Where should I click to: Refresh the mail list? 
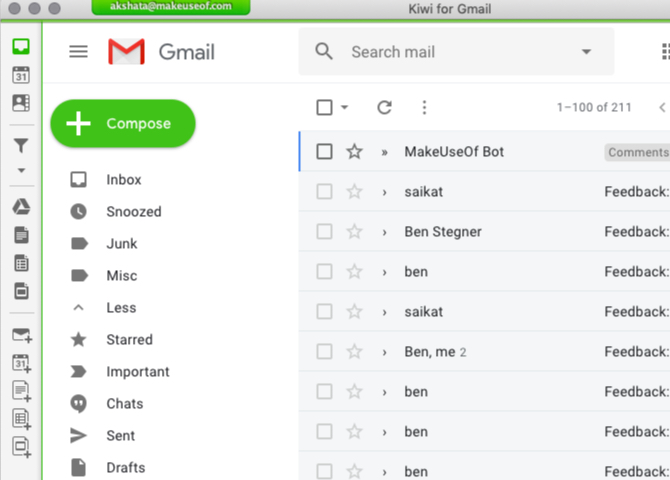coord(384,108)
